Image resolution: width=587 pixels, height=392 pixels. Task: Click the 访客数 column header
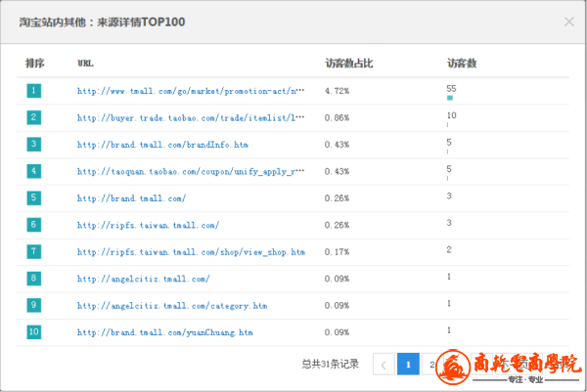tap(462, 64)
